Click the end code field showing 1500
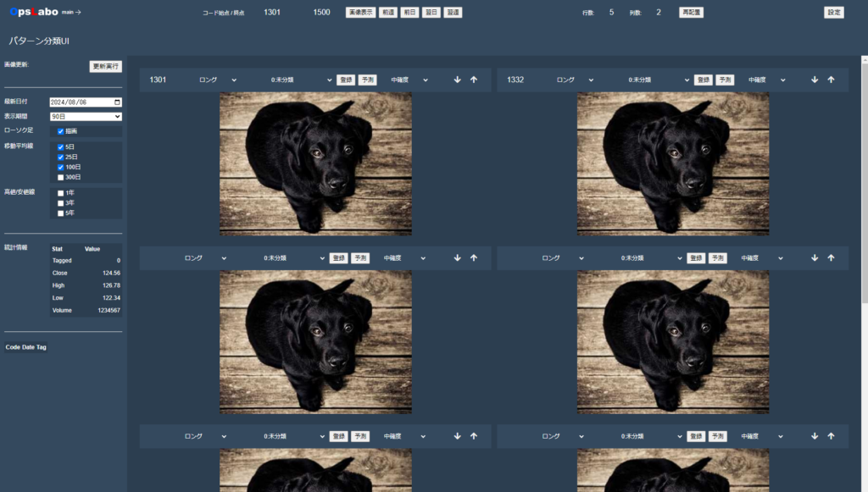This screenshot has height=492, width=868. click(x=321, y=12)
